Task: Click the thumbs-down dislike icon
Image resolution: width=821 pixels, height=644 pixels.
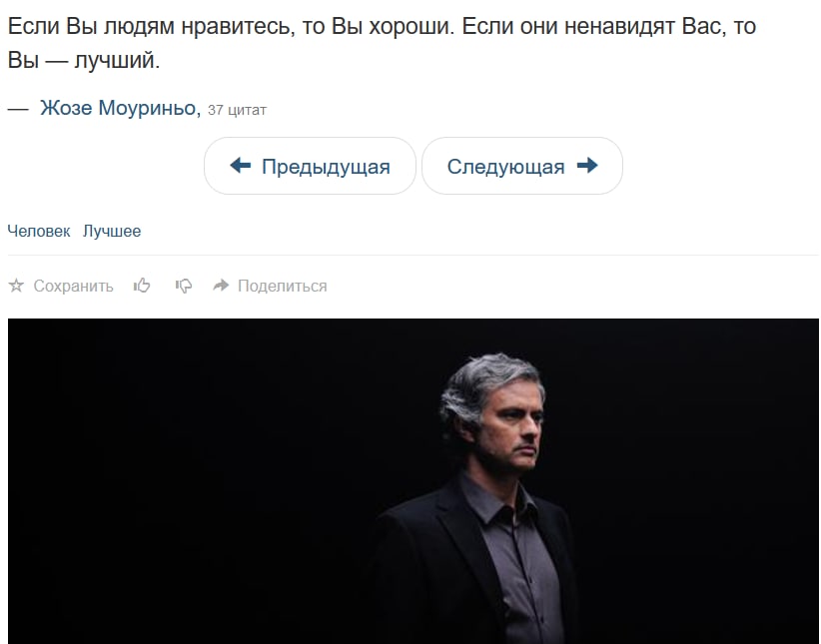Action: (183, 286)
